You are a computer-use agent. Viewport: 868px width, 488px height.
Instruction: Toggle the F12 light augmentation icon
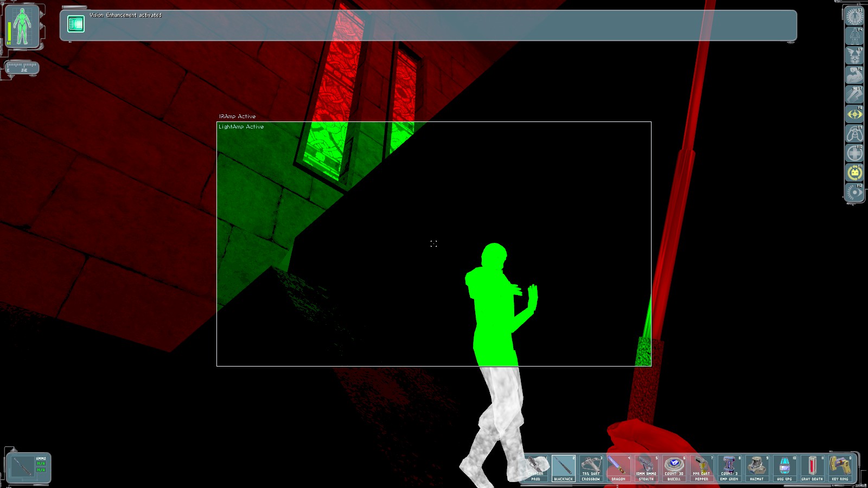click(x=854, y=192)
